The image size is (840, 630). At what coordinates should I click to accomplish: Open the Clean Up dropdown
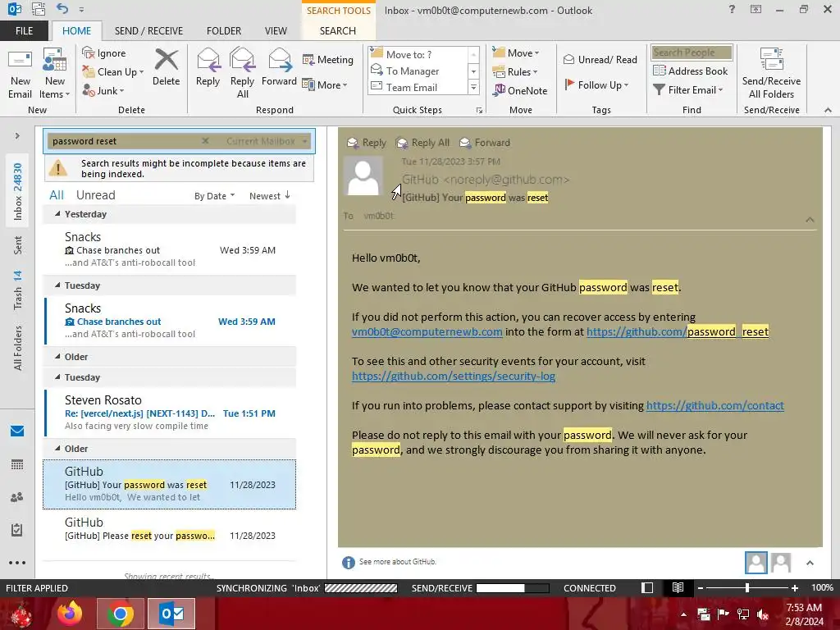tap(113, 72)
